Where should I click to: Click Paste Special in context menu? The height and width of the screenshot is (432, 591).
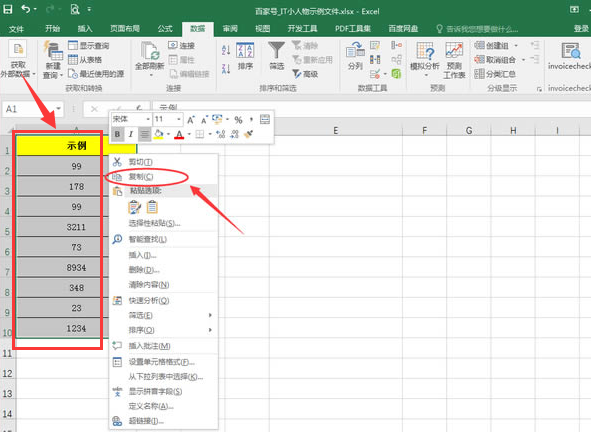163,223
